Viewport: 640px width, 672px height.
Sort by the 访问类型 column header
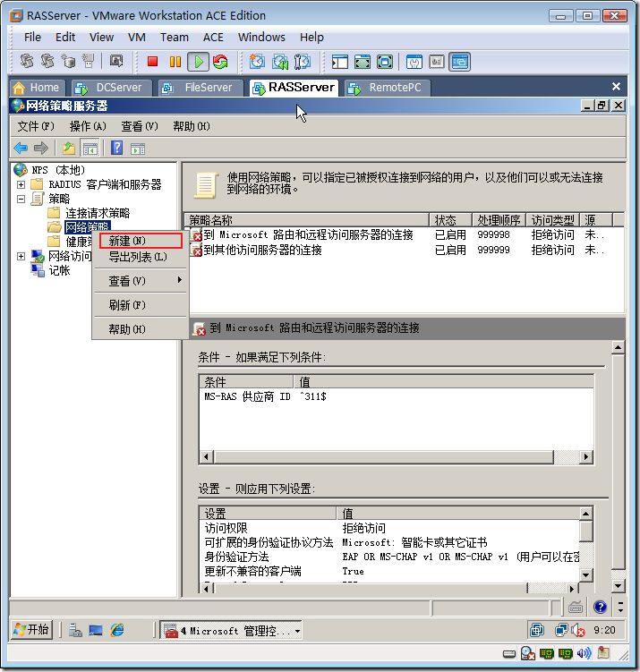(552, 220)
